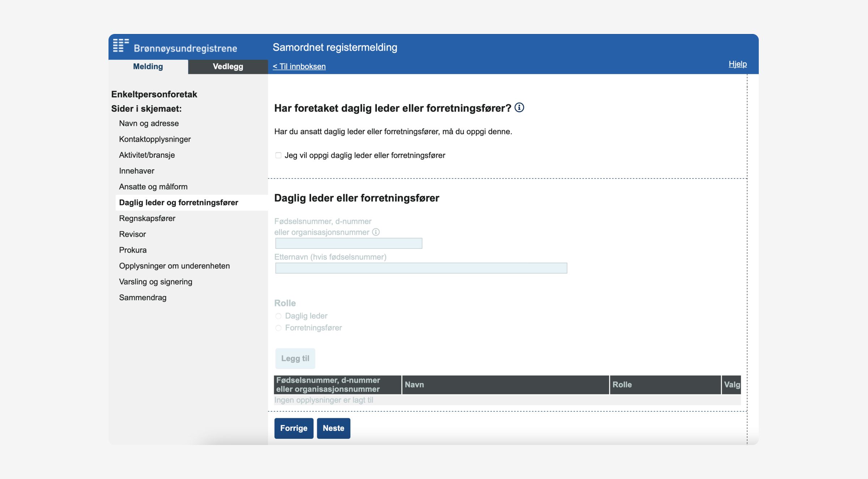Go back via 'Til innboksen' link
This screenshot has height=479, width=868.
pos(299,66)
